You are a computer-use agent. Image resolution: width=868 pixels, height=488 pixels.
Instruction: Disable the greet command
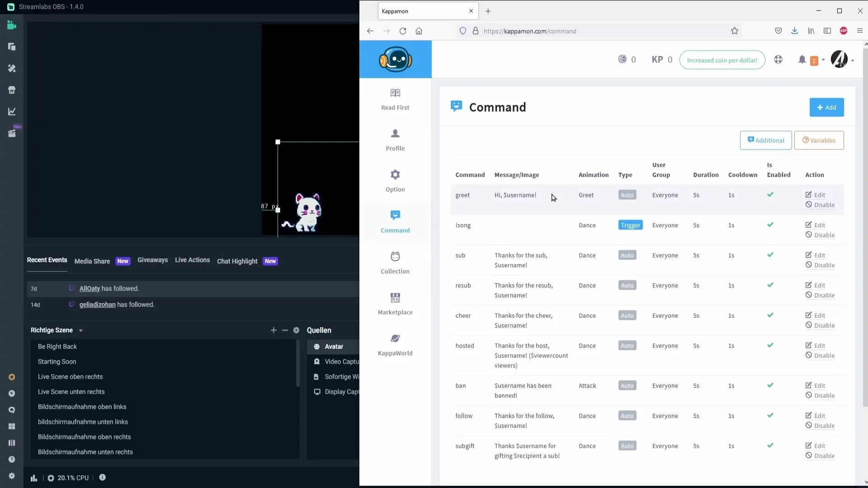point(820,205)
